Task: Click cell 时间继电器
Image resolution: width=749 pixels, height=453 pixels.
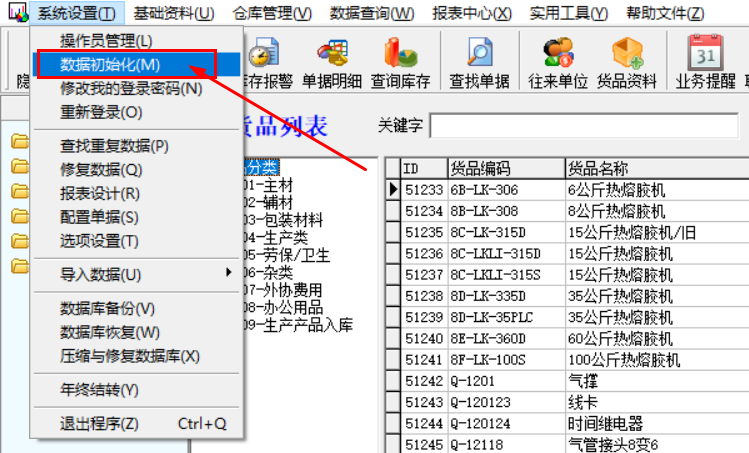Action: (657, 423)
